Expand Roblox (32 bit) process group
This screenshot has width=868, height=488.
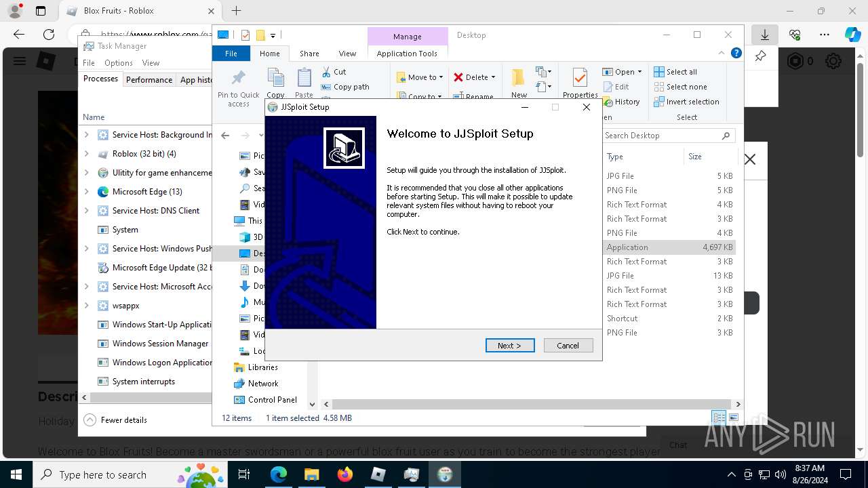pos(86,154)
